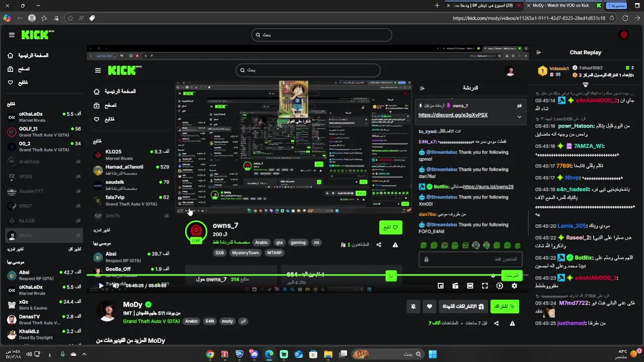
Task: Open the Windows Start menu
Action: [432, 354]
